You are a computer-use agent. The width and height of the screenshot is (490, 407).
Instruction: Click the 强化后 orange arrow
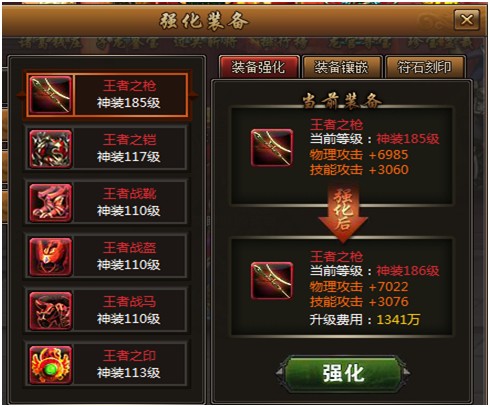[343, 213]
